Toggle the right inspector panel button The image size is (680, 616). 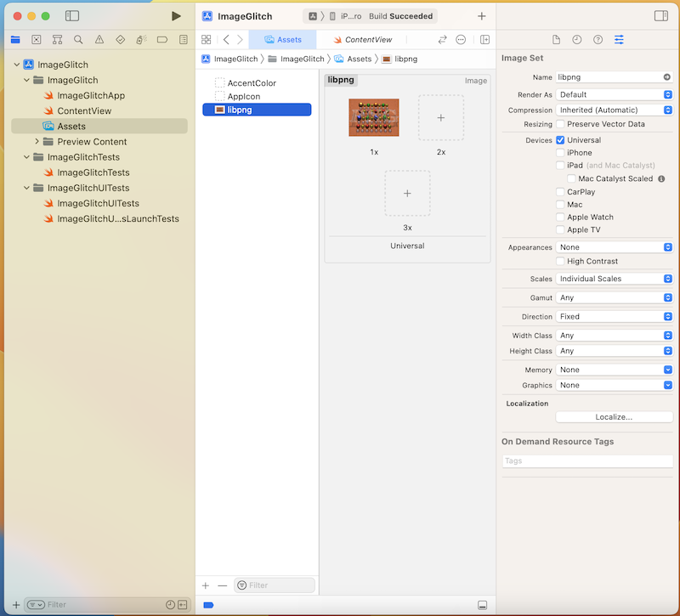click(660, 16)
